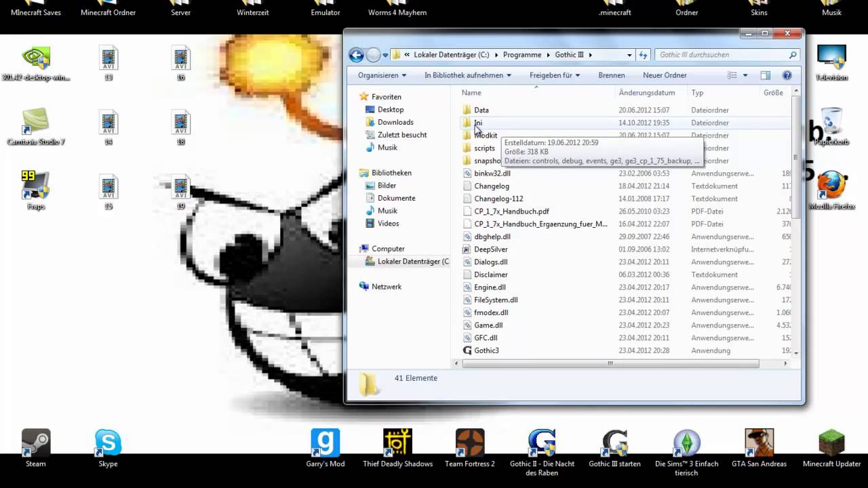The image size is (868, 488).
Task: Click In Bibliothek aufnehmen menu
Action: point(466,75)
